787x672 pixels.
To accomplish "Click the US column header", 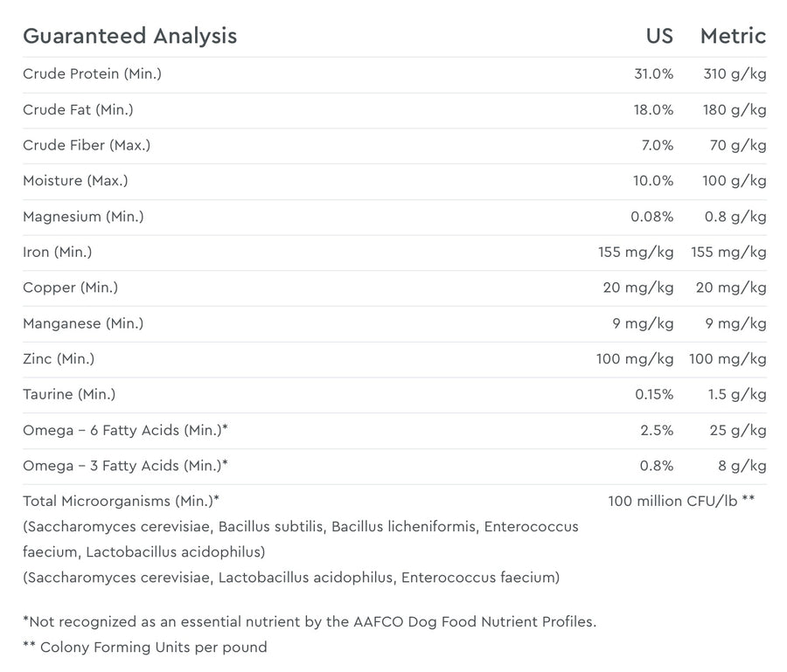I will click(659, 36).
